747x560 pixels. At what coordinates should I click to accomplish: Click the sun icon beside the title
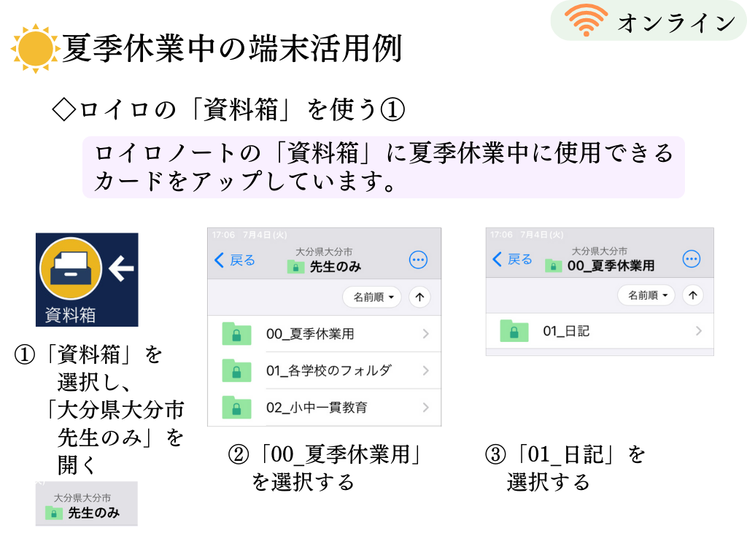click(x=35, y=49)
